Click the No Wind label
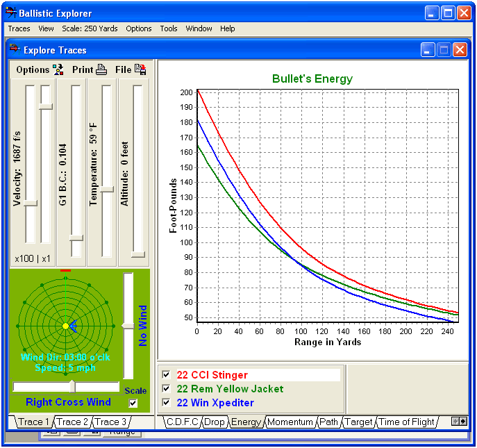 tap(142, 325)
